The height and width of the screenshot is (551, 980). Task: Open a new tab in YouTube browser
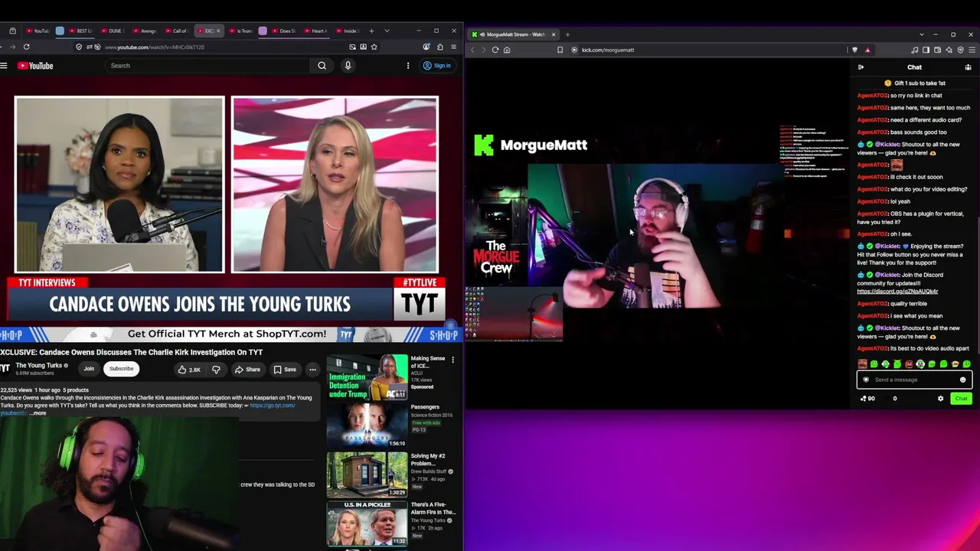point(371,31)
